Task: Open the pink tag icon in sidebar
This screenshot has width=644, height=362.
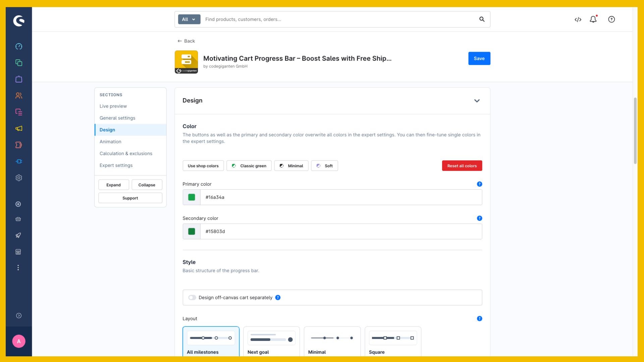Action: pos(19,145)
